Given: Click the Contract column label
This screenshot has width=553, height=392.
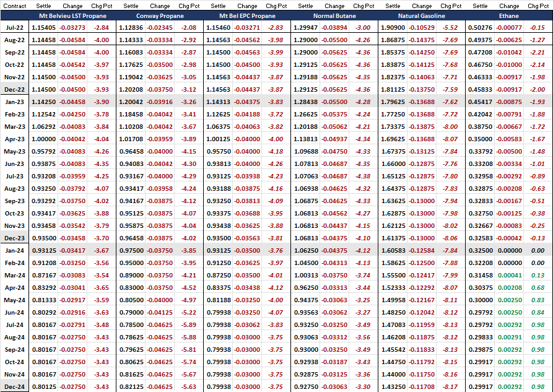Looking at the screenshot, I should click(15, 6).
